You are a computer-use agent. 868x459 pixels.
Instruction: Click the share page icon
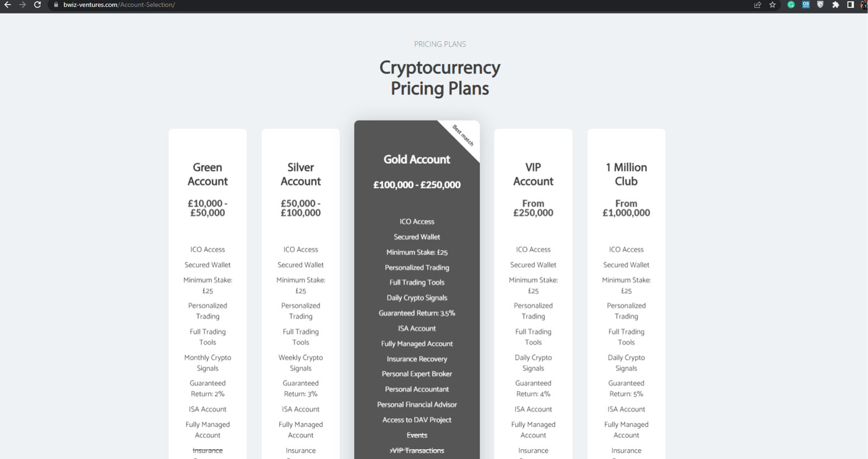pyautogui.click(x=757, y=5)
